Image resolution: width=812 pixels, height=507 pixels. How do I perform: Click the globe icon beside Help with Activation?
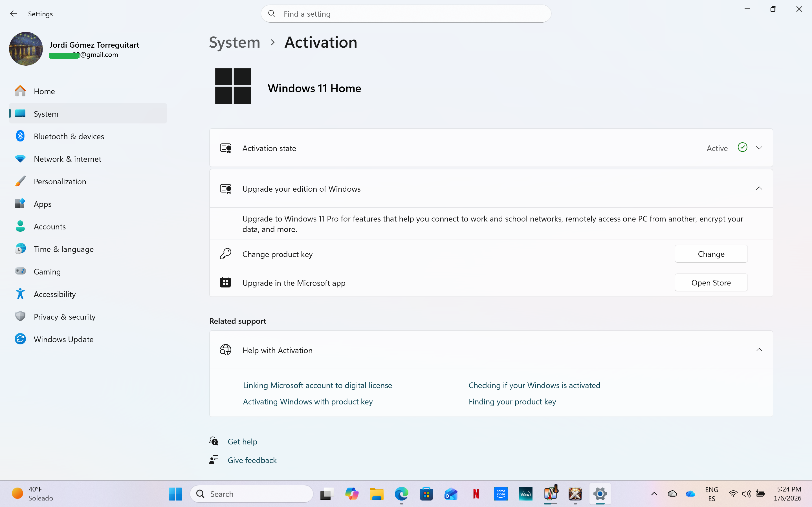tap(225, 350)
